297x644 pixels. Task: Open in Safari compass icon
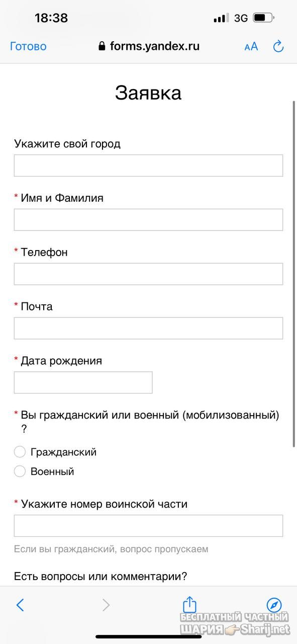coord(274,605)
